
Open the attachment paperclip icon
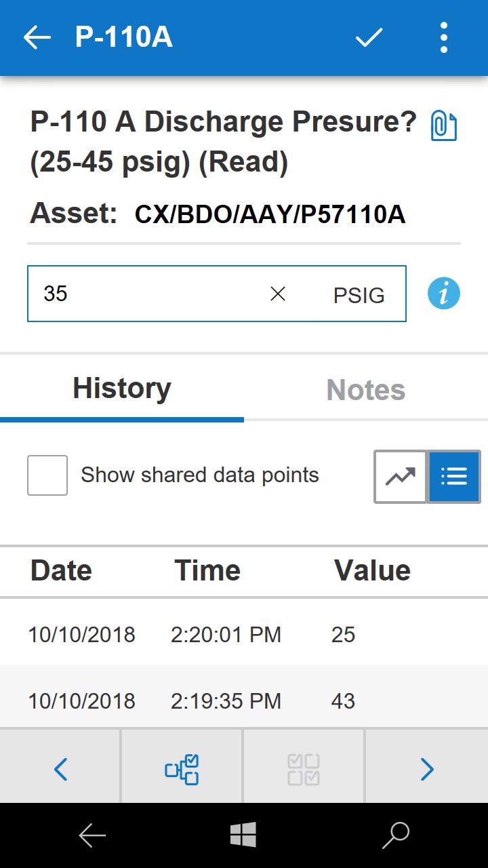point(444,126)
